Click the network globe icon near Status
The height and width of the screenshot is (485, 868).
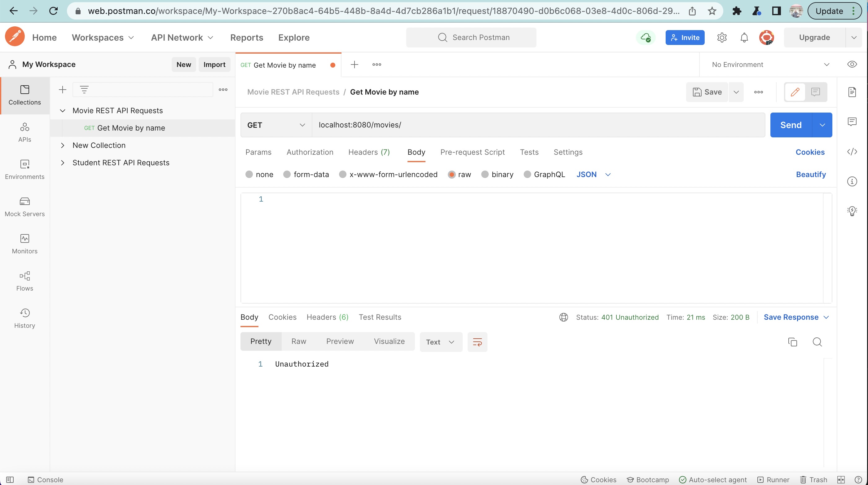click(x=563, y=317)
